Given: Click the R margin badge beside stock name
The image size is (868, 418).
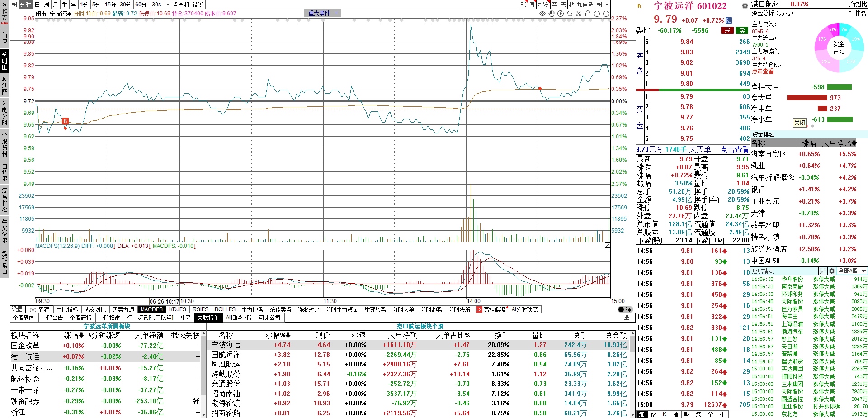Looking at the screenshot, I should click(x=639, y=6).
